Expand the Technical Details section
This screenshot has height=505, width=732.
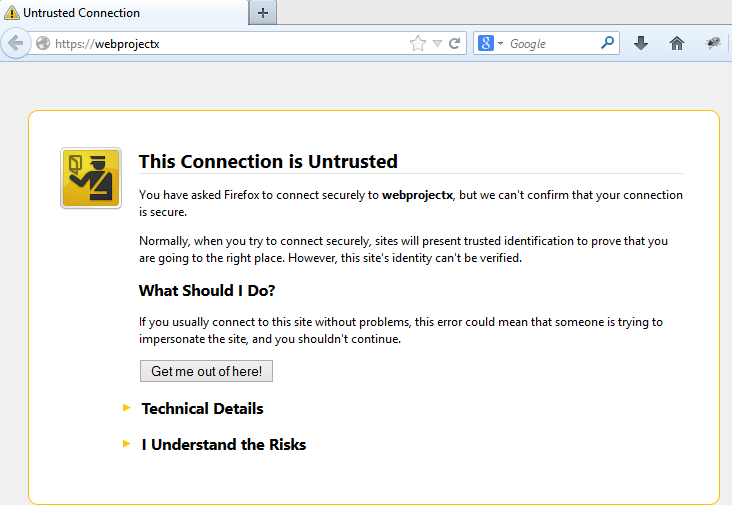coord(202,408)
